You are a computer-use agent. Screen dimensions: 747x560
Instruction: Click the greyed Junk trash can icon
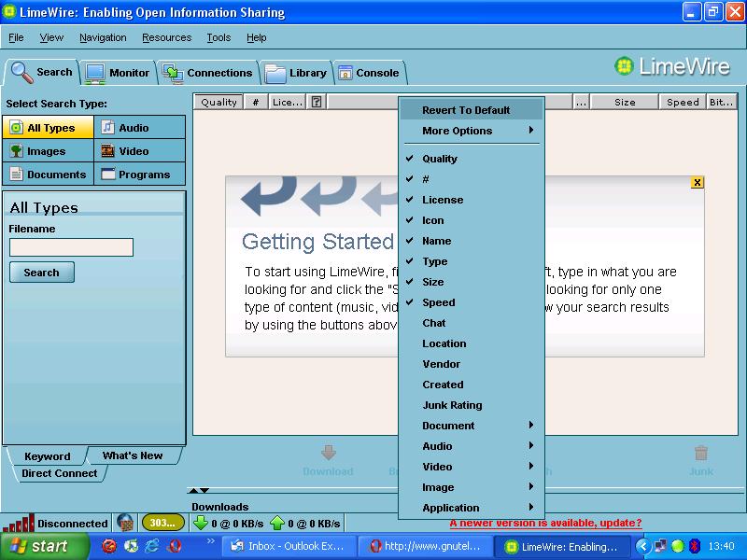point(701,453)
